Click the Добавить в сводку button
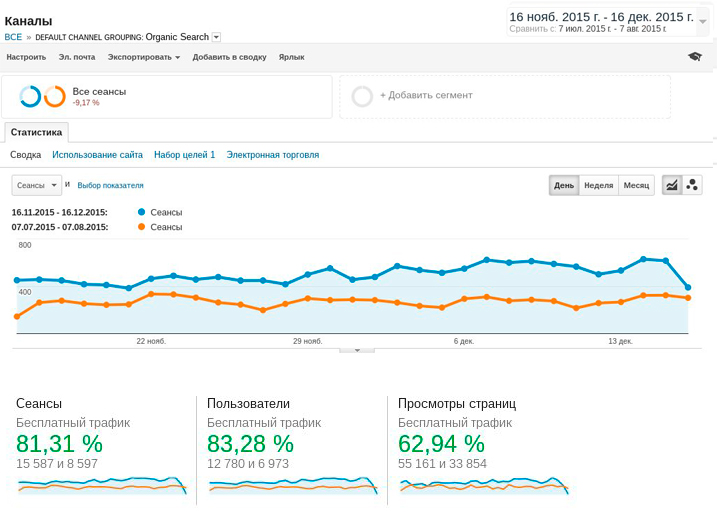Screen dimensions: 717x516 229,57
